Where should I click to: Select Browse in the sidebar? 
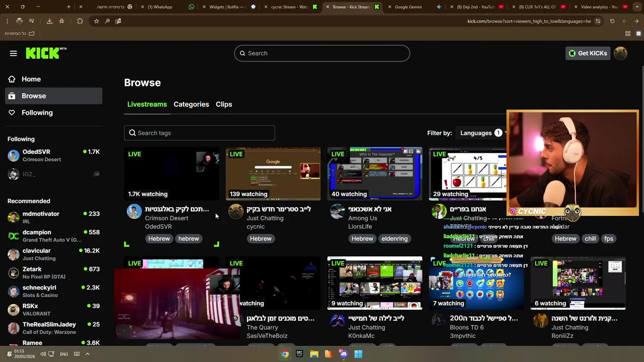(x=53, y=96)
